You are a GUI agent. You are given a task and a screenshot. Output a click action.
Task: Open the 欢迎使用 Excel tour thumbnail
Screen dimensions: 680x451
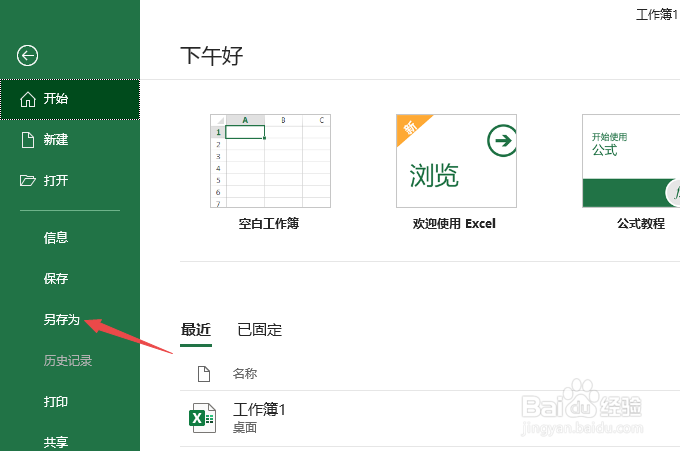click(x=456, y=161)
